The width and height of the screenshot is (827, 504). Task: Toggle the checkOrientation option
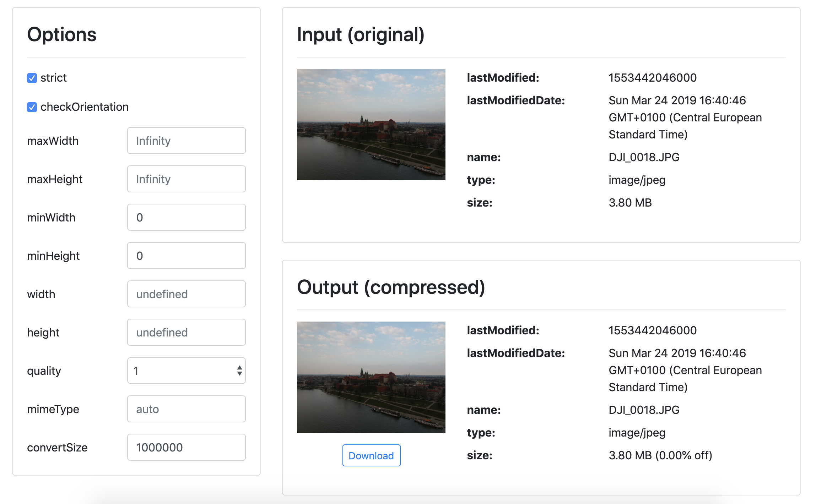point(32,106)
